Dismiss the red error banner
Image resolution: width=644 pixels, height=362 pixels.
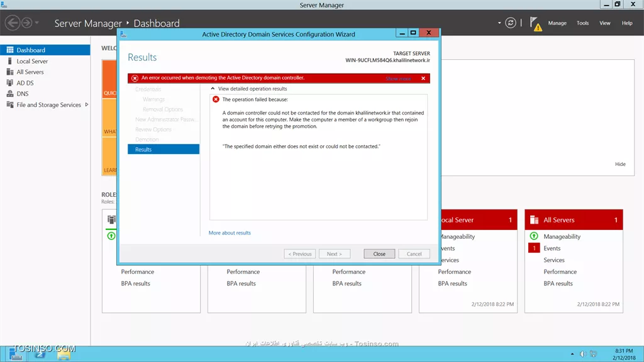click(x=423, y=79)
